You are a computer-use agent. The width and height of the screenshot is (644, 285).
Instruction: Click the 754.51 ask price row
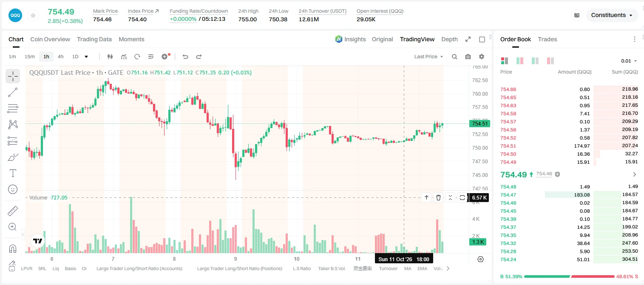pyautogui.click(x=569, y=146)
